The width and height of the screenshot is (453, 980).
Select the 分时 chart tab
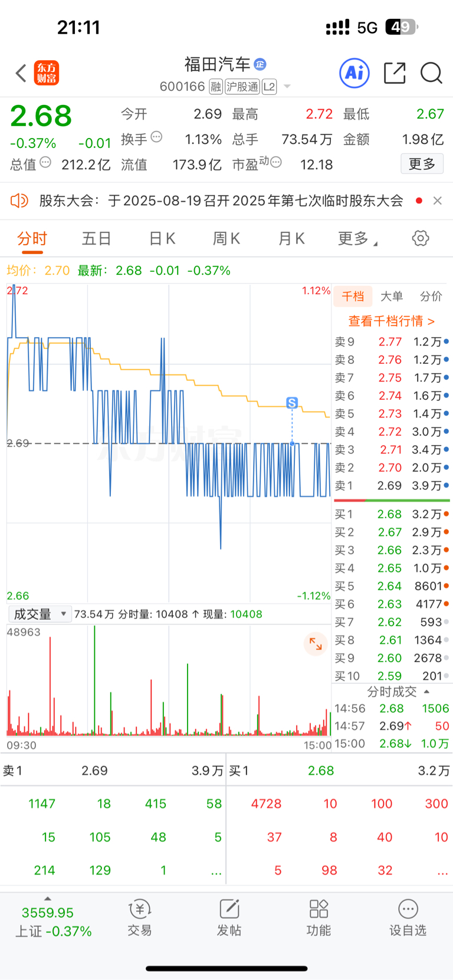[32, 239]
